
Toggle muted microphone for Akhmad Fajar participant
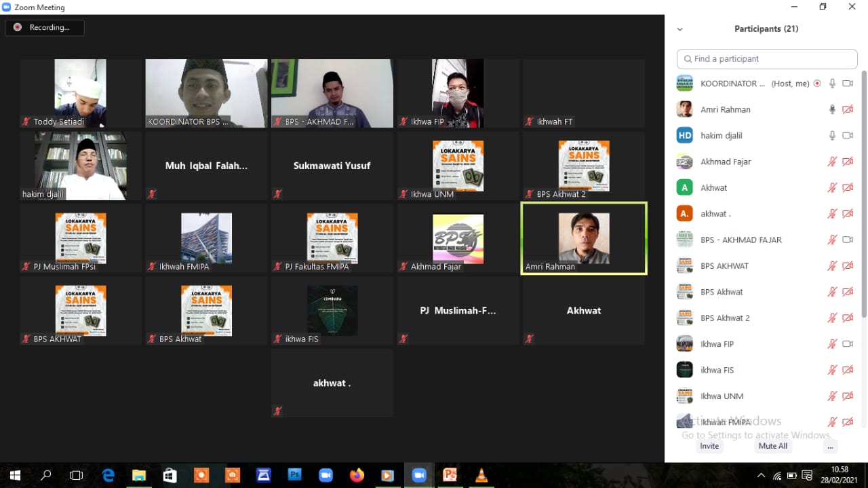click(x=832, y=162)
